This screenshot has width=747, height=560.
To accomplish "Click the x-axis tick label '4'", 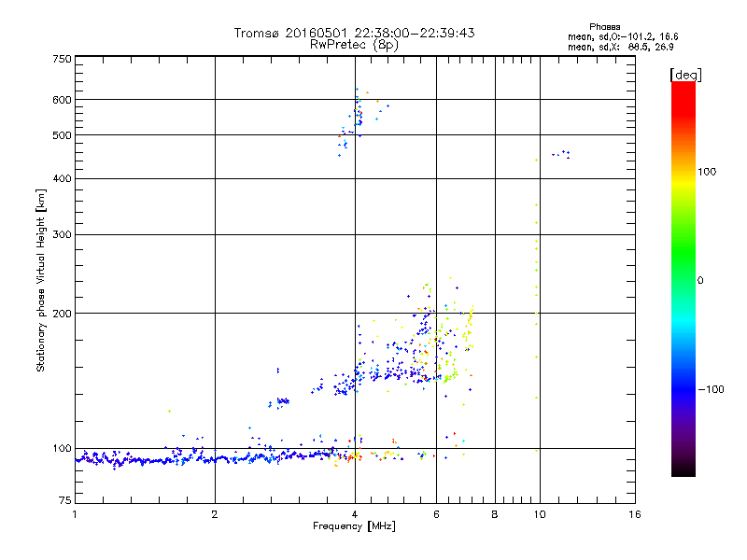I will (355, 514).
